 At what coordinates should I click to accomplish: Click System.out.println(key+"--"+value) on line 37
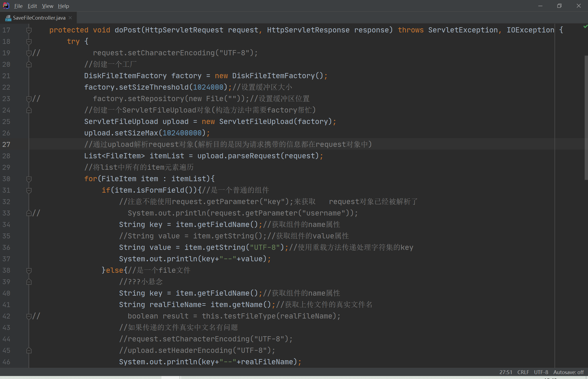tap(193, 259)
